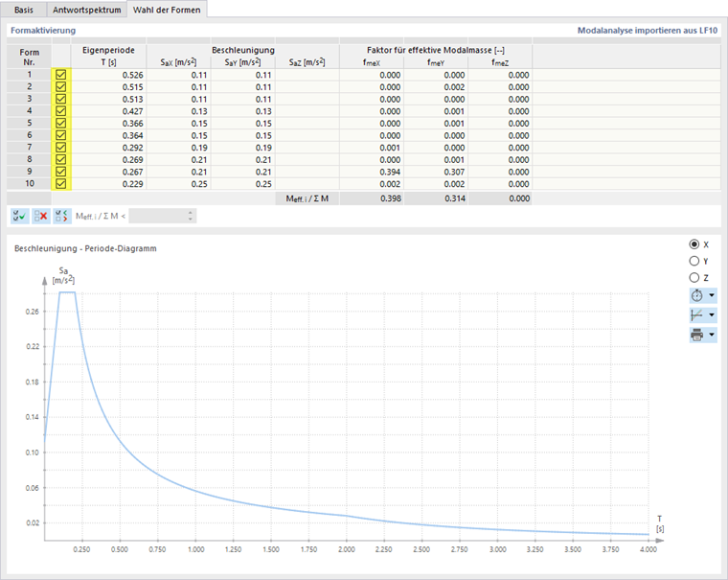This screenshot has width=728, height=580.
Task: Open the print options dropdown arrow
Action: pos(712,336)
